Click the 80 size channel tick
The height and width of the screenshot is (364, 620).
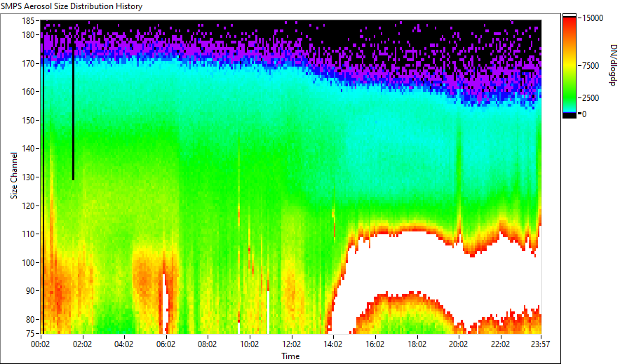point(30,319)
